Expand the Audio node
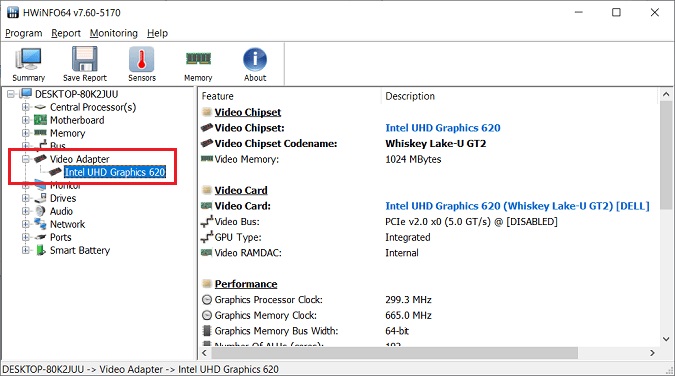 [26, 211]
